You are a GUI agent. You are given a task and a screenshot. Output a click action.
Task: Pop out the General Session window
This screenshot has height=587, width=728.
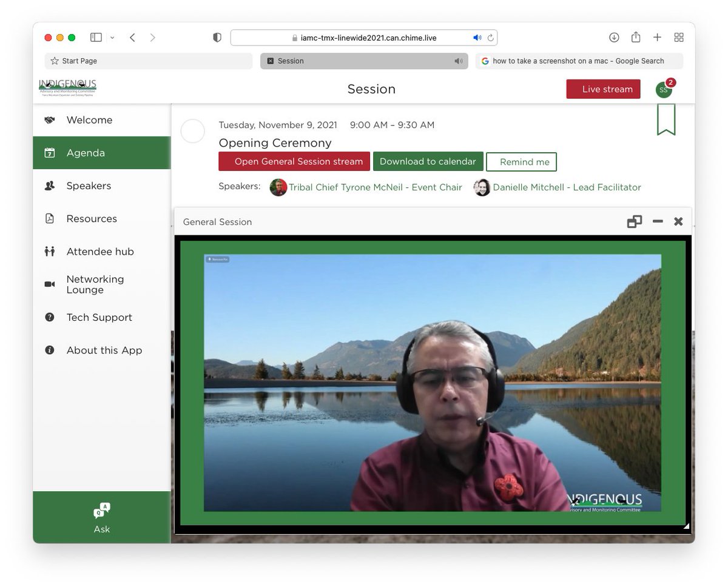tap(635, 222)
